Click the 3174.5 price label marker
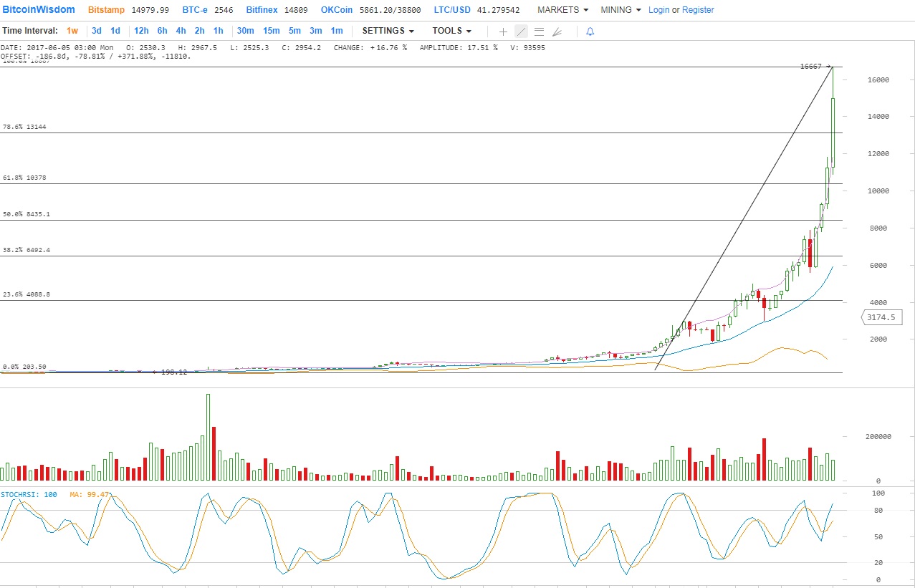915x588 pixels. point(881,317)
